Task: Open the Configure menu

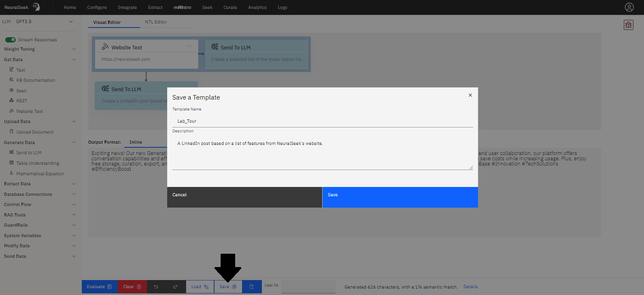Action: (97, 7)
